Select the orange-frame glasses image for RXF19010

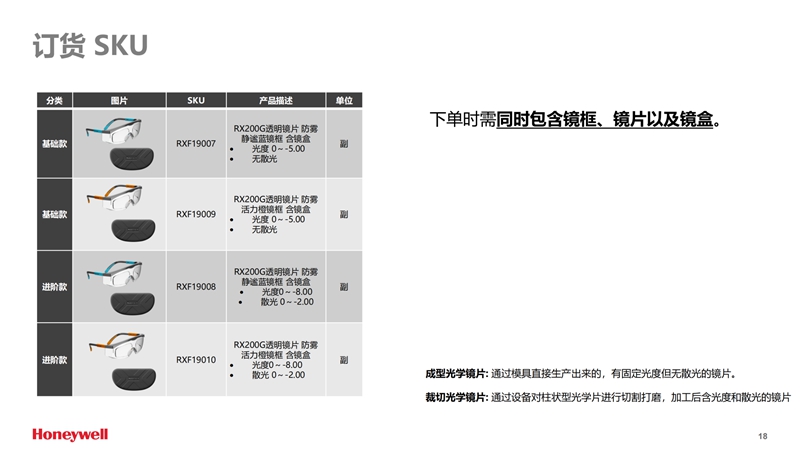point(117,345)
